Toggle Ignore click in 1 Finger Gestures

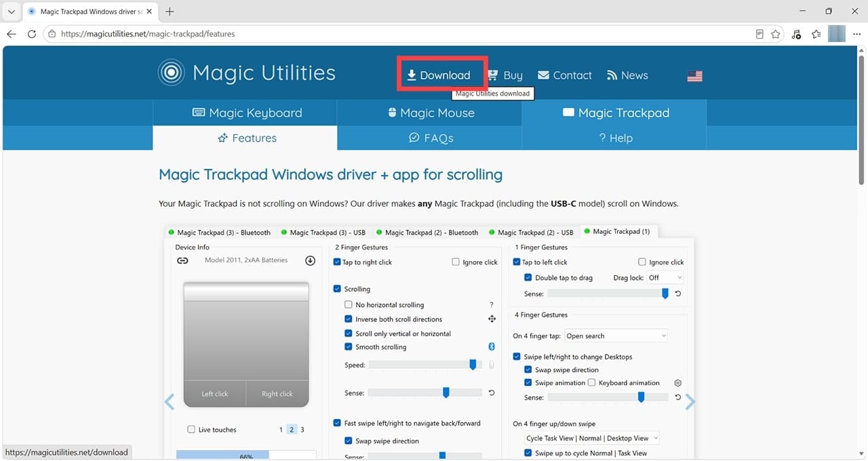tap(642, 262)
